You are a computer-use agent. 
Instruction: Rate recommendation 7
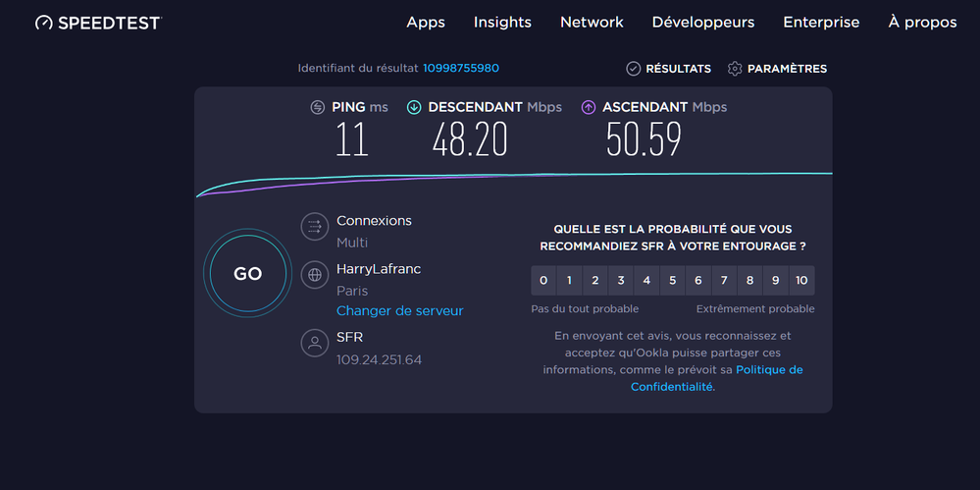(x=724, y=281)
